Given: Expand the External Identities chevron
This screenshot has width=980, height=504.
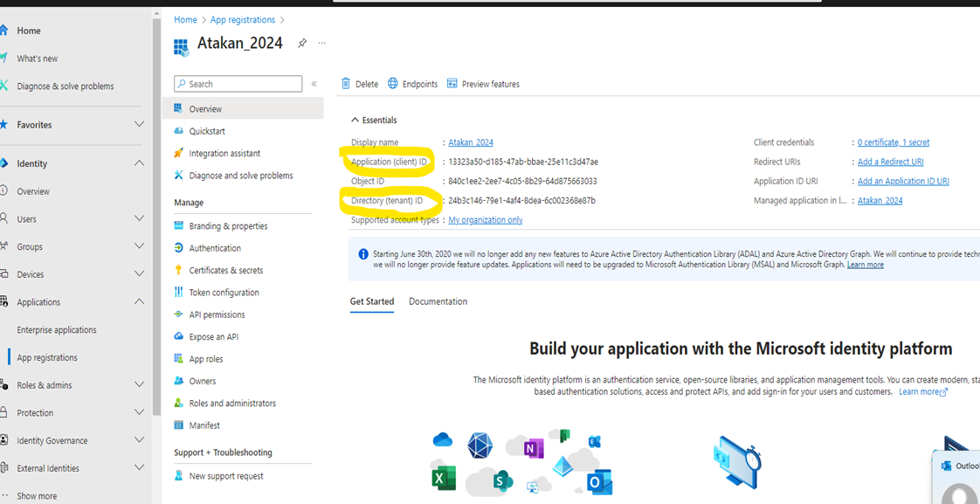Looking at the screenshot, I should click(140, 467).
